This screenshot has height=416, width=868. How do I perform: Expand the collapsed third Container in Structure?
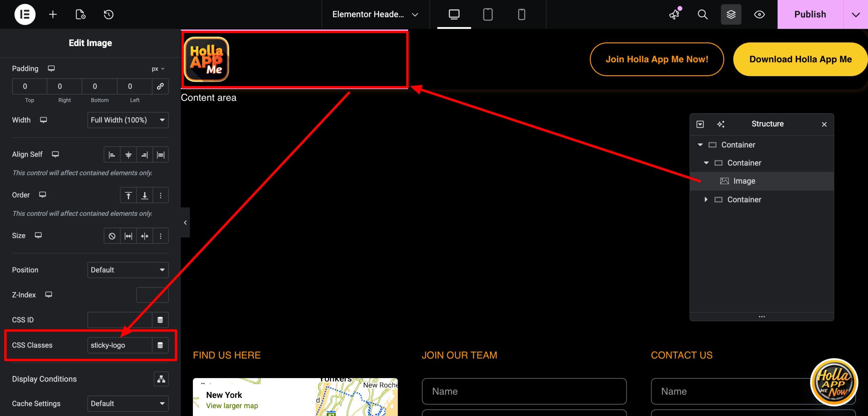pyautogui.click(x=706, y=200)
